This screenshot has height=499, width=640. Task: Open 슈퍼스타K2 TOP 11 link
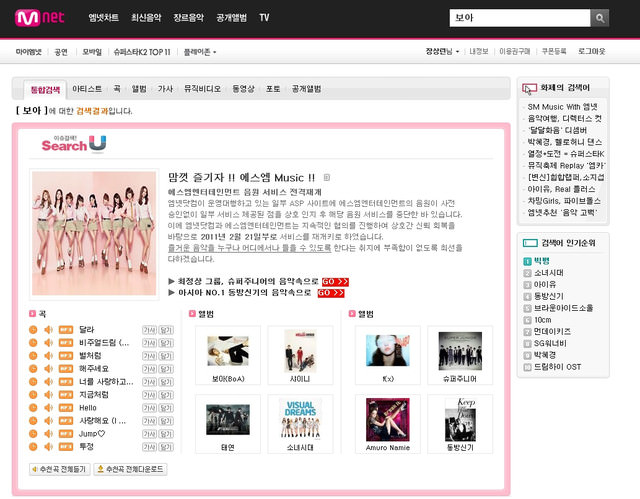(x=142, y=52)
